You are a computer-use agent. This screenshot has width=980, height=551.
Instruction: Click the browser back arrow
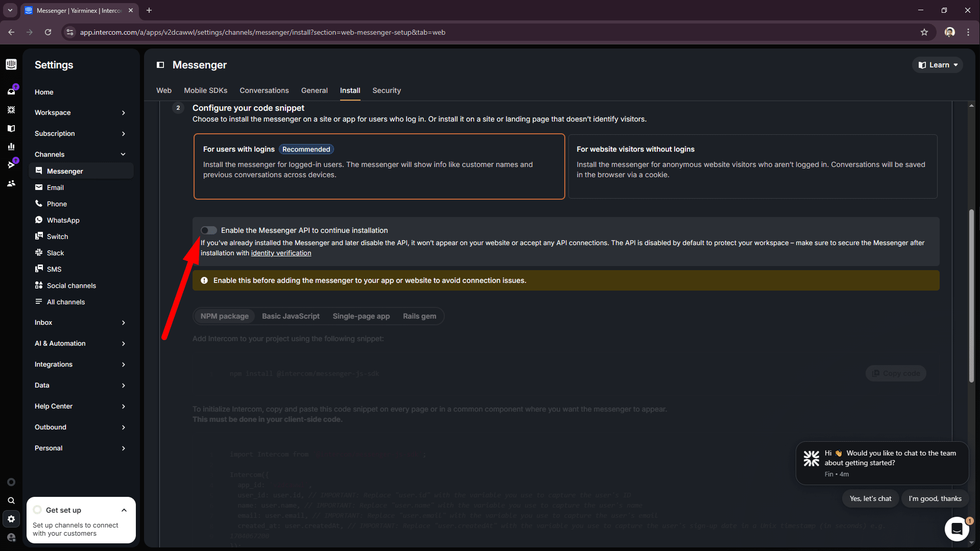click(x=11, y=32)
